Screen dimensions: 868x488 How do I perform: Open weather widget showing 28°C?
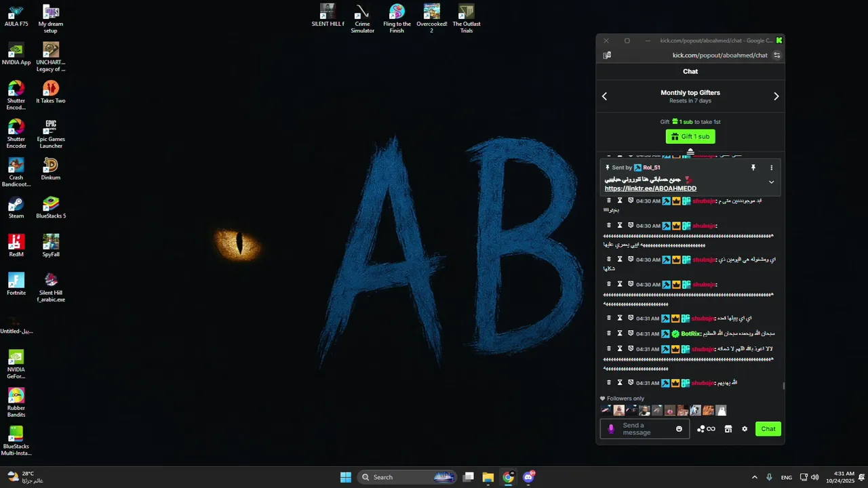[25, 477]
